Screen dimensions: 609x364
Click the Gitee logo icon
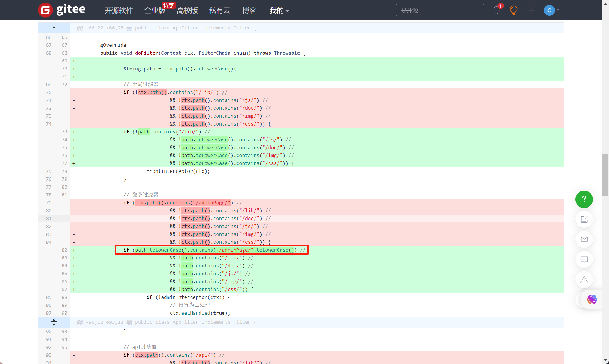click(x=45, y=10)
